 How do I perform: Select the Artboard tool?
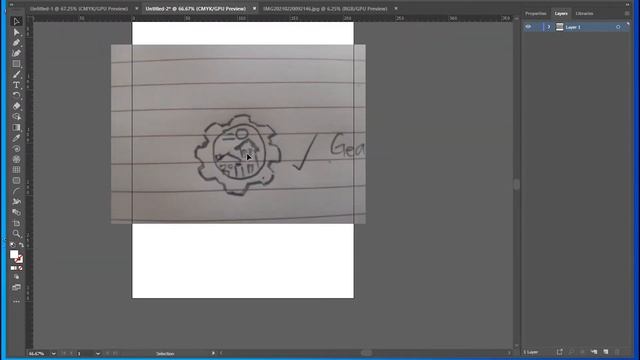(16, 180)
